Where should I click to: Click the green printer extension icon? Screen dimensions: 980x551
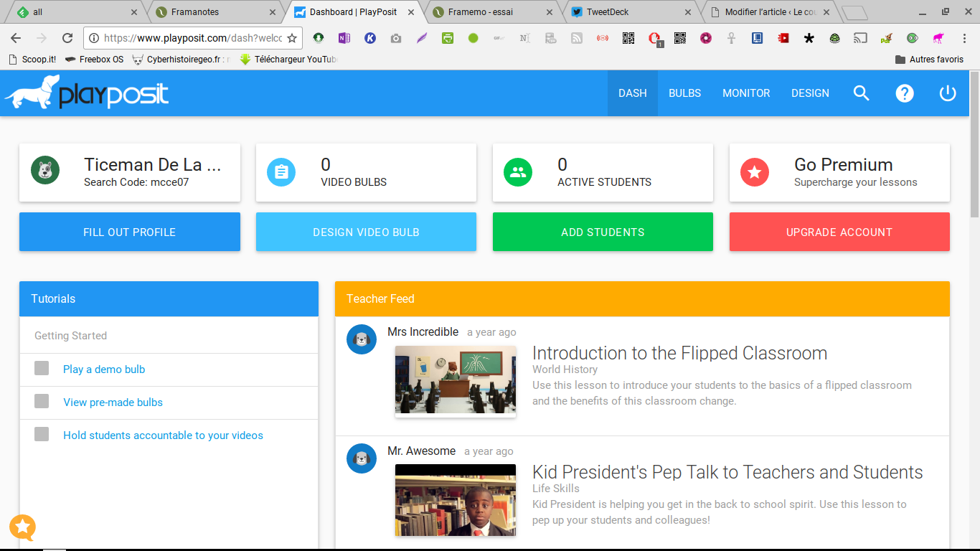tap(448, 38)
